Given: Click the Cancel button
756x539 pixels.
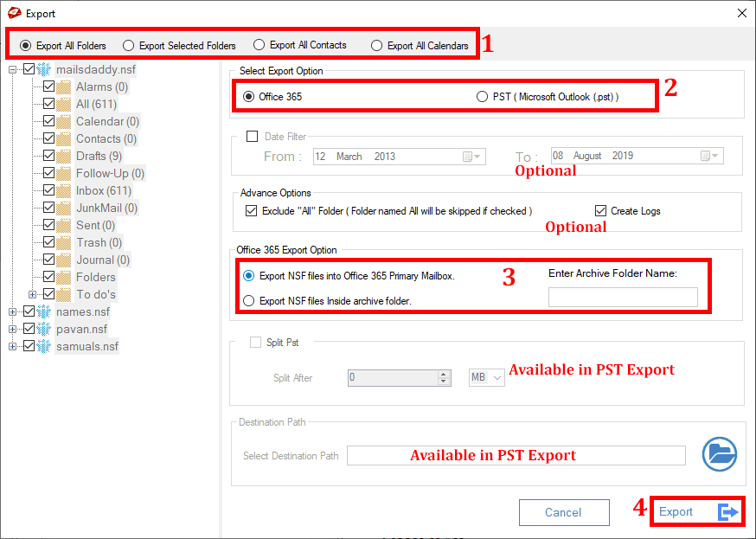Looking at the screenshot, I should click(564, 511).
